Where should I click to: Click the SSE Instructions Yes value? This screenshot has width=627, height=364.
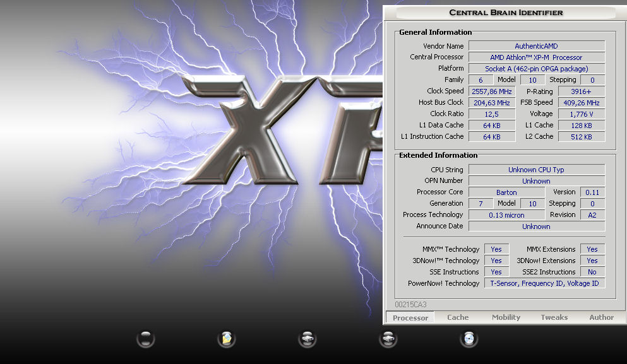click(496, 272)
